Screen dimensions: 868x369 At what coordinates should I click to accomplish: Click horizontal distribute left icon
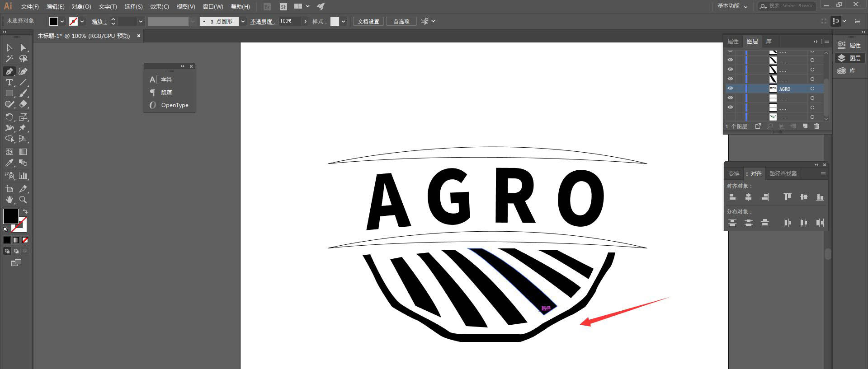pyautogui.click(x=788, y=223)
